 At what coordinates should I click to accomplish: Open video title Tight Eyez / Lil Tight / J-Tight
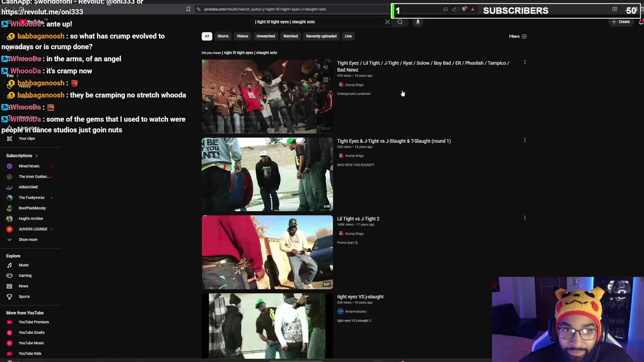(423, 66)
